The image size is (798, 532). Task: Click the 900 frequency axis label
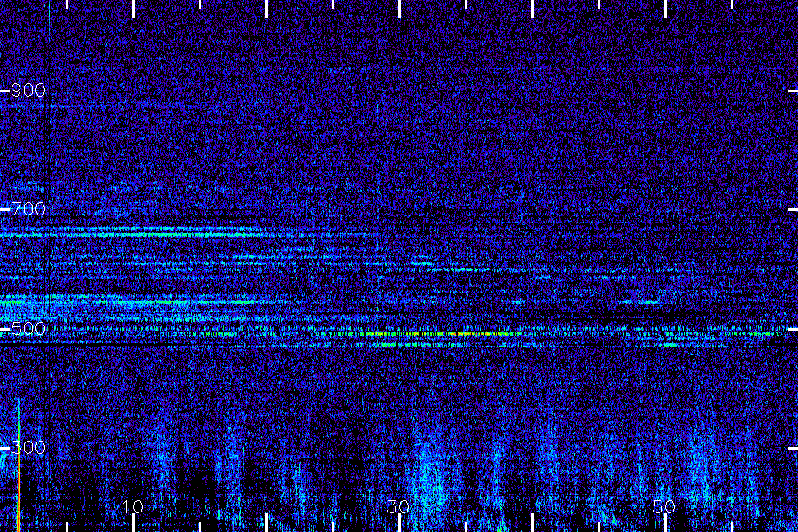(x=28, y=90)
